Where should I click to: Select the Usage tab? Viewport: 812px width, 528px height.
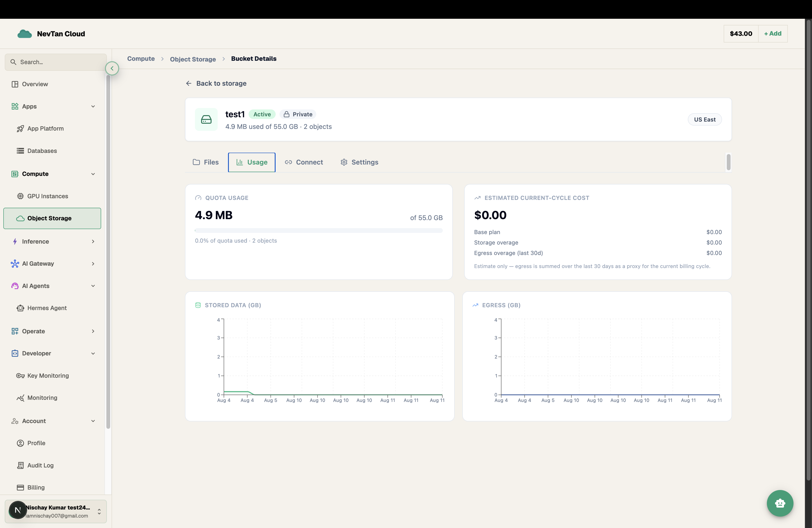(x=252, y=162)
